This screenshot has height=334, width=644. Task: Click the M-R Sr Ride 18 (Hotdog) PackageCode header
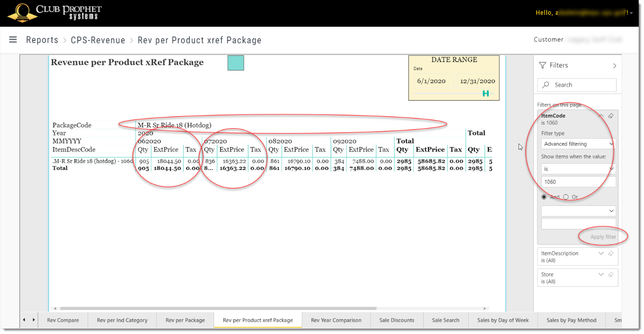point(174,125)
